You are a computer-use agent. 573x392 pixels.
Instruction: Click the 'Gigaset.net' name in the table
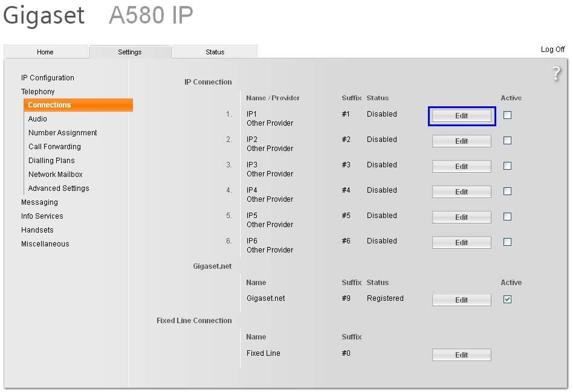point(266,298)
